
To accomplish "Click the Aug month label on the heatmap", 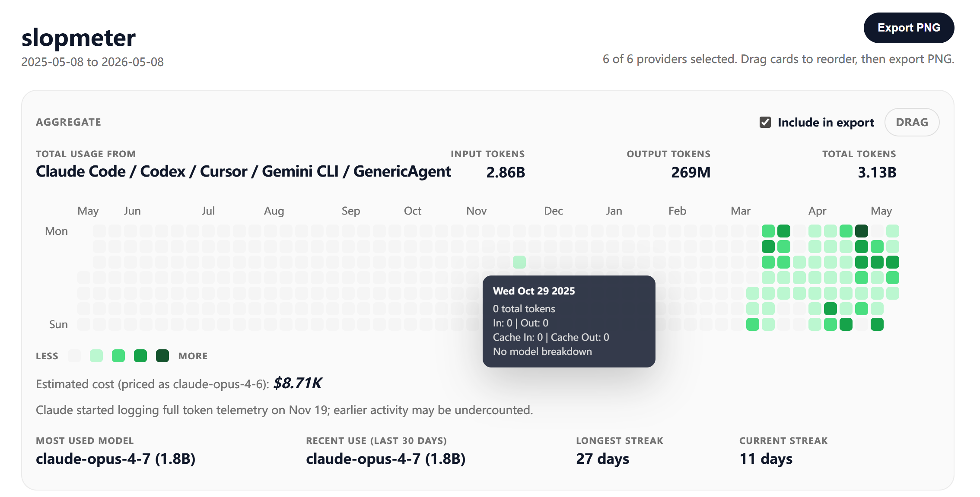I will 274,211.
